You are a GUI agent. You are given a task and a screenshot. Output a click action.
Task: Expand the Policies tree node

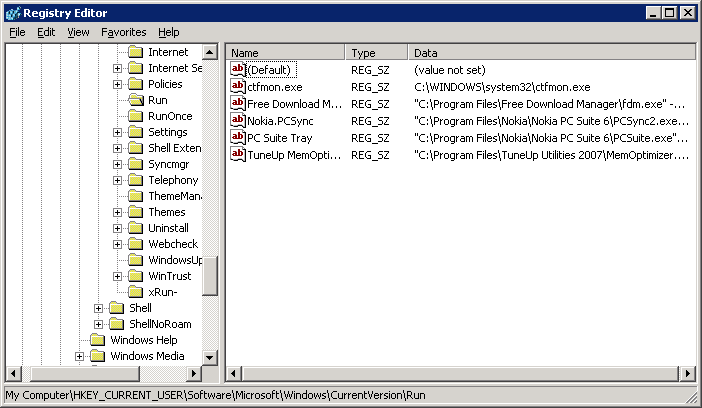point(117,85)
